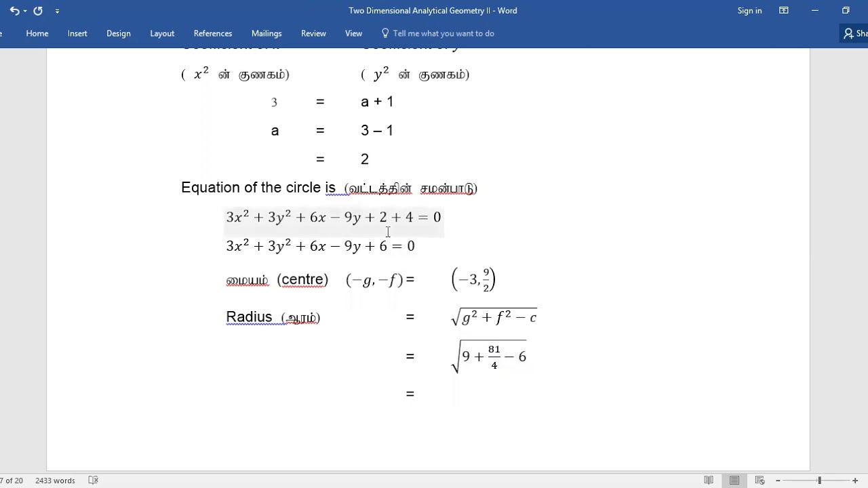Open the Home ribbon tab
Screen dimensions: 868x488
pyautogui.click(x=37, y=33)
